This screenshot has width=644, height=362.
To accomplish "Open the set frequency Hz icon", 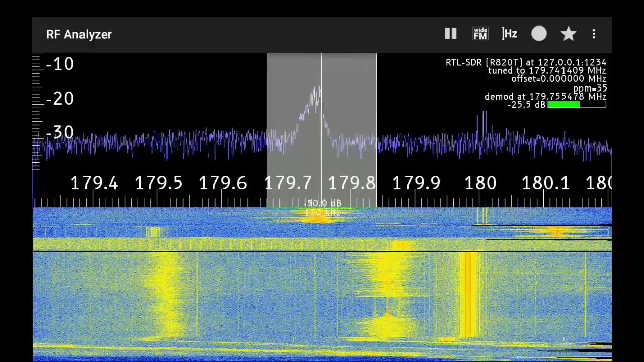I will pos(510,34).
